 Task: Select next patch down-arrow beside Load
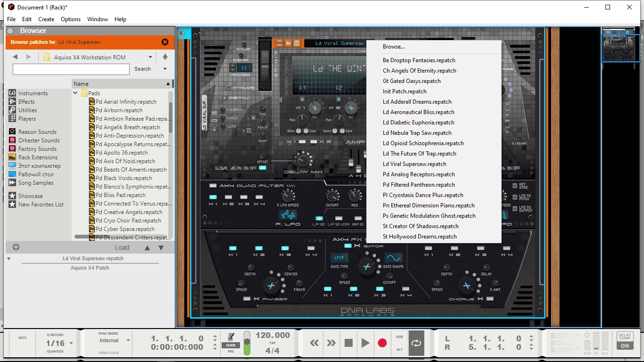161,247
